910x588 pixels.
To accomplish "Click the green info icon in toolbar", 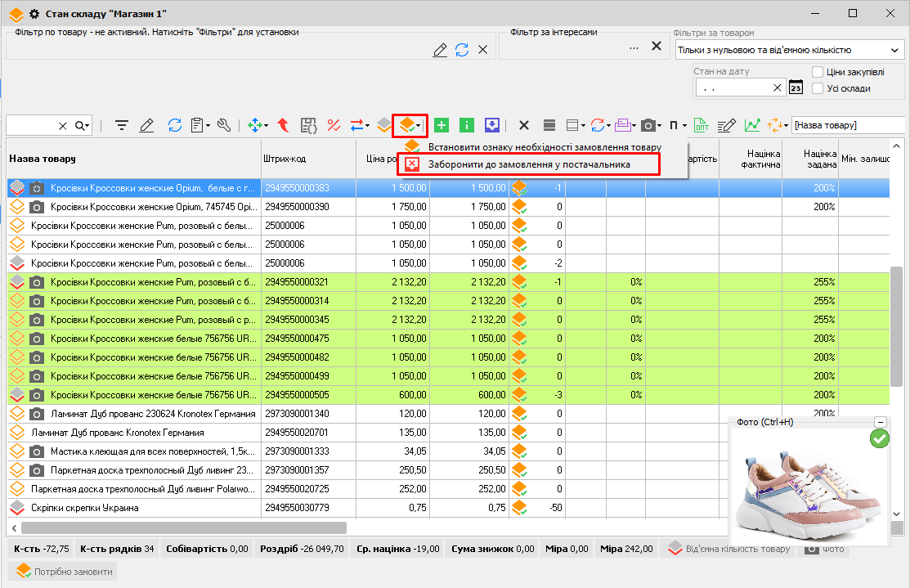I will click(x=467, y=125).
